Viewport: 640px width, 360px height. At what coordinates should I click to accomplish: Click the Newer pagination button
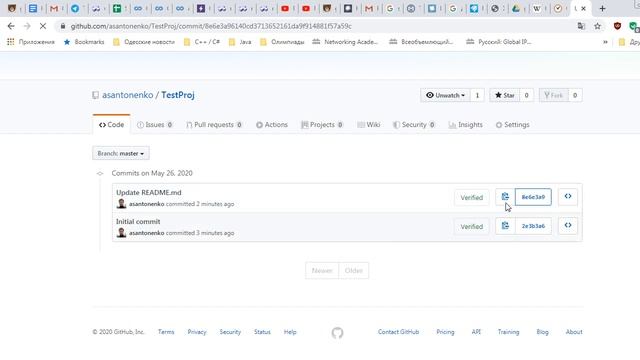322,270
